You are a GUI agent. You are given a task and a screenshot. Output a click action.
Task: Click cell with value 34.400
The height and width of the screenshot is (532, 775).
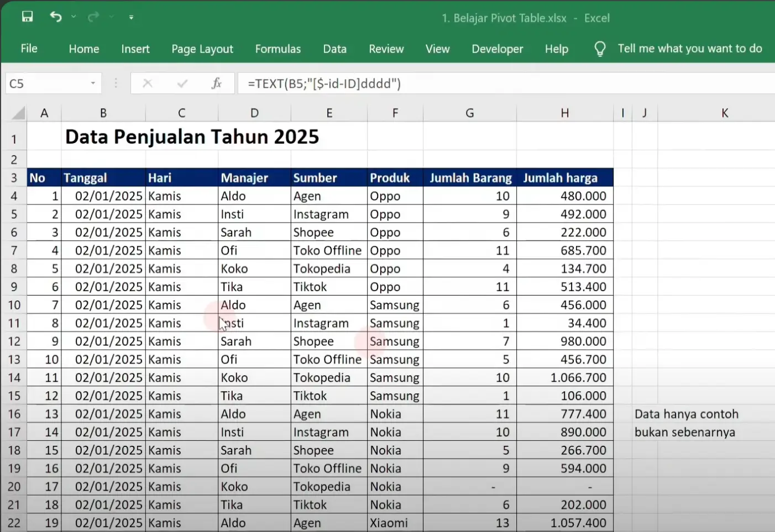click(565, 323)
